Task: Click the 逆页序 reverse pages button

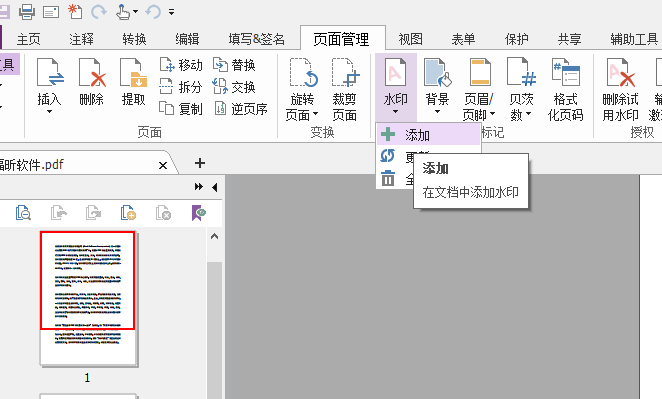Action: coord(241,109)
